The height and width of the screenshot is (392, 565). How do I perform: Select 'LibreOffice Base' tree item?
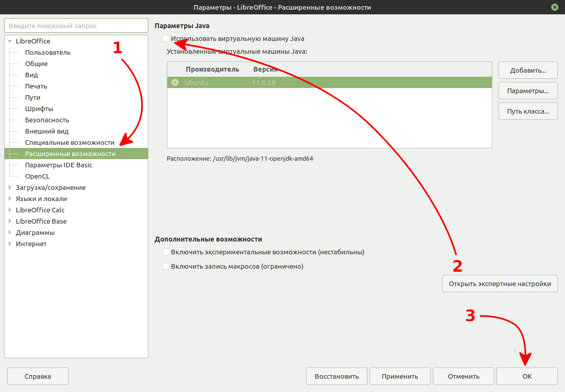tap(41, 221)
